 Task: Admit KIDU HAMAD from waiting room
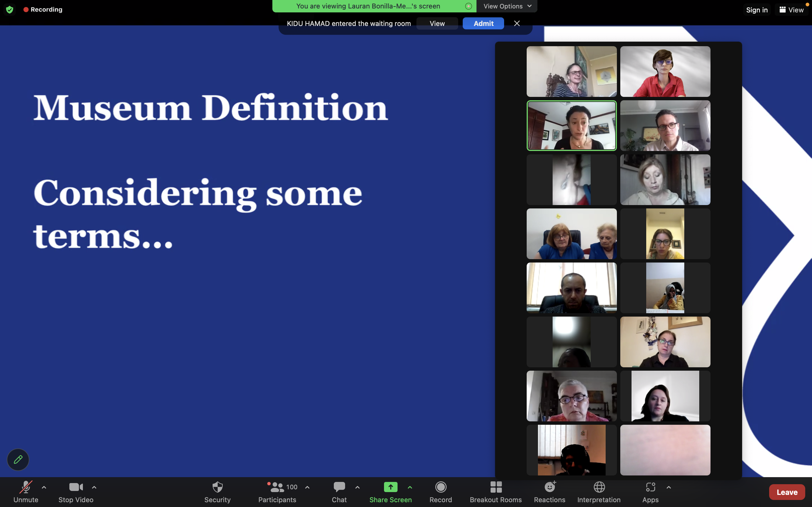click(483, 23)
